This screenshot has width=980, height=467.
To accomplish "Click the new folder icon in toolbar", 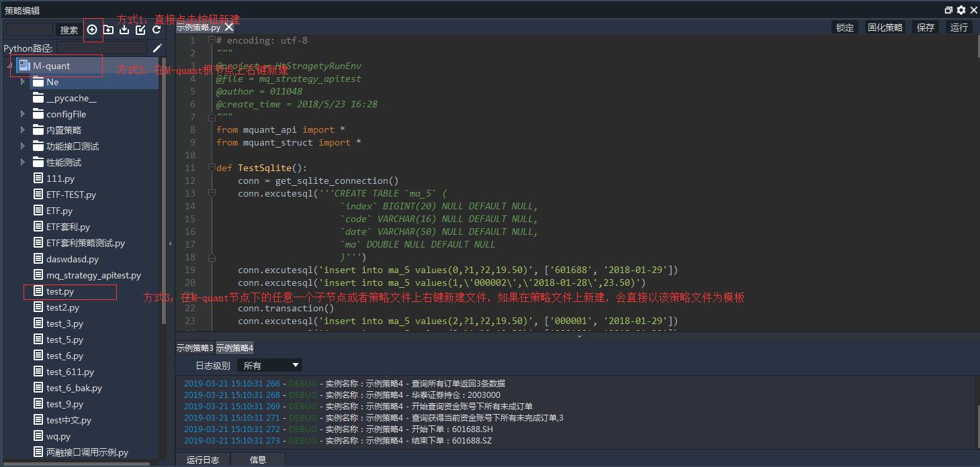I will [x=109, y=30].
